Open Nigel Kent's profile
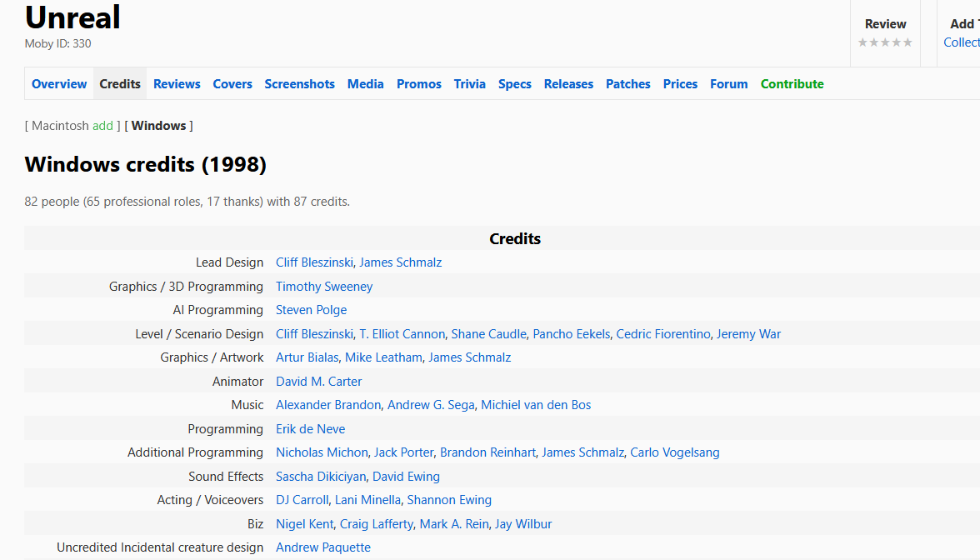The height and width of the screenshot is (560, 980). pos(305,523)
